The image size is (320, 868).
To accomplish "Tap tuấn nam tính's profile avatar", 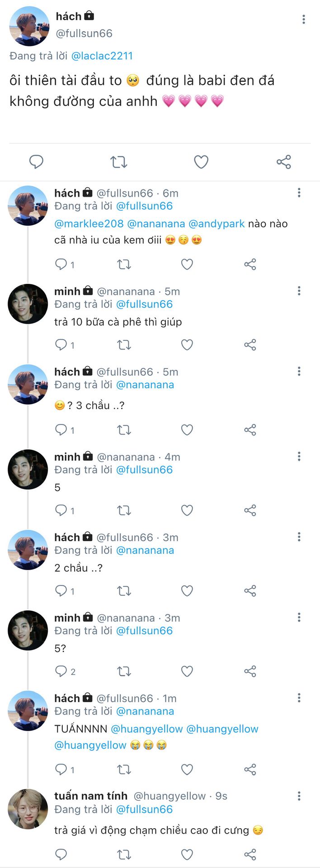I will coord(28,809).
